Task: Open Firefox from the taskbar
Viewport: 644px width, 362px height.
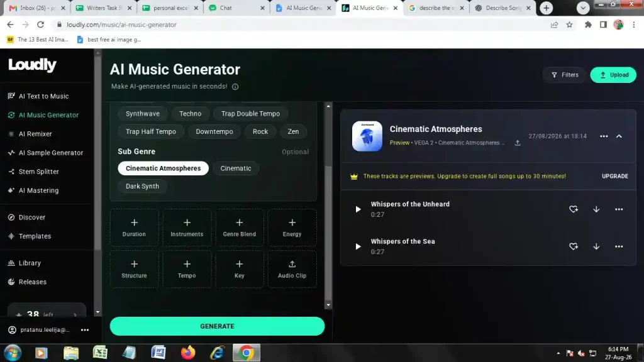Action: coord(188,353)
